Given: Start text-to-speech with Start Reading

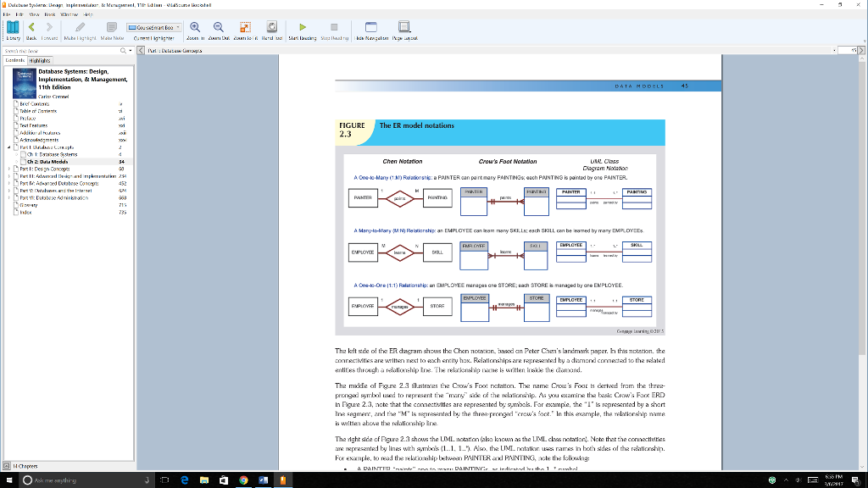Looking at the screenshot, I should coord(304,28).
